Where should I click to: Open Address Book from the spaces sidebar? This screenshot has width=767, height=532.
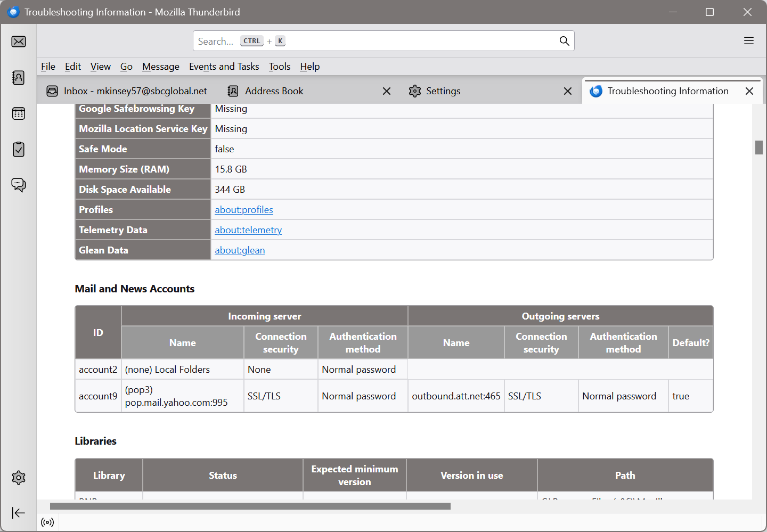pos(19,78)
